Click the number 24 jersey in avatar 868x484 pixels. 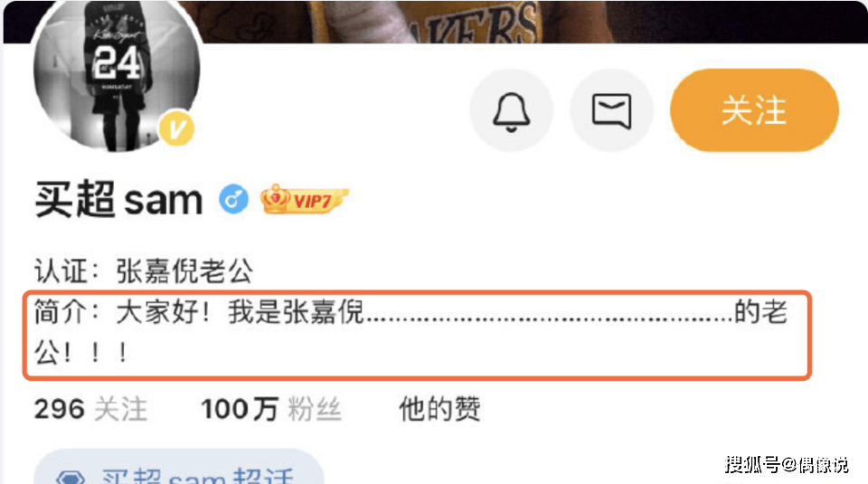[117, 62]
